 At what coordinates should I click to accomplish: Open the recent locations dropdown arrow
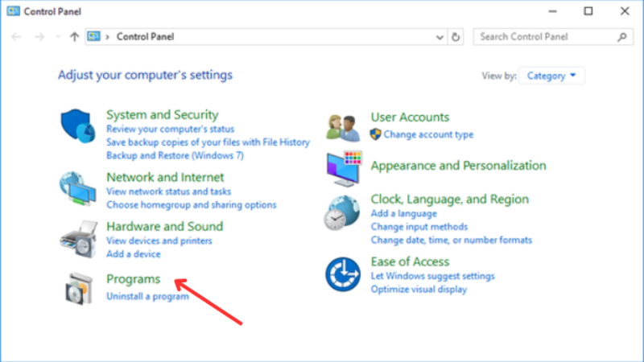tap(58, 37)
